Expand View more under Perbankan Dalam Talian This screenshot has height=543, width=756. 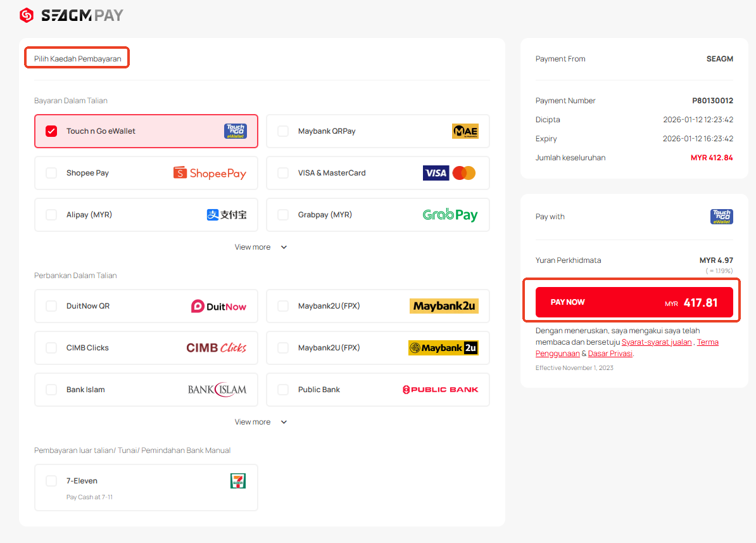click(x=261, y=422)
